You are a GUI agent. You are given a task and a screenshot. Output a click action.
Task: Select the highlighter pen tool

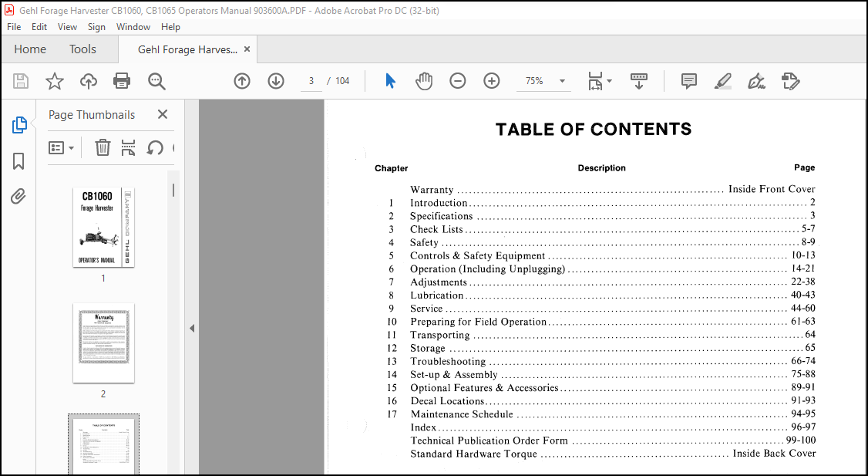click(722, 81)
